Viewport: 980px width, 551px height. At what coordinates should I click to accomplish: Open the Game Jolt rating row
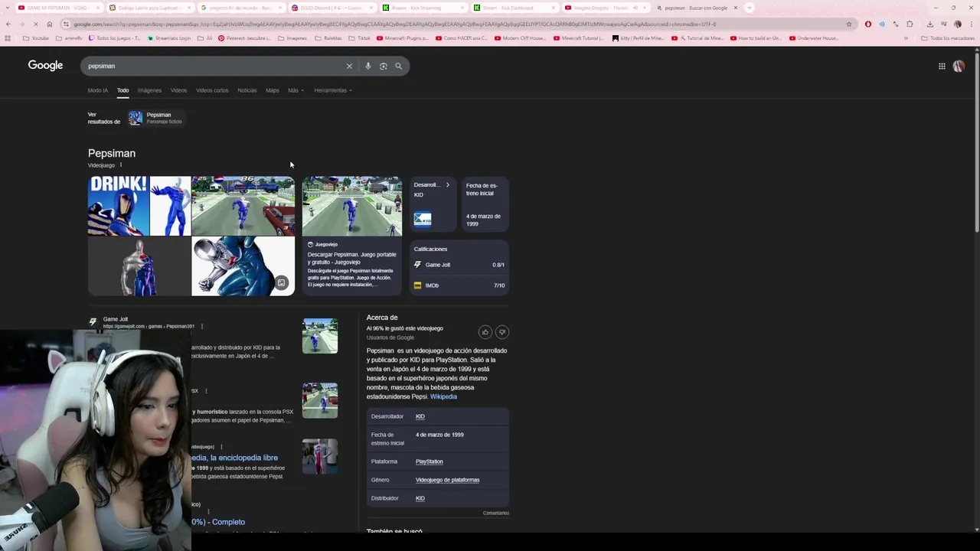point(459,265)
